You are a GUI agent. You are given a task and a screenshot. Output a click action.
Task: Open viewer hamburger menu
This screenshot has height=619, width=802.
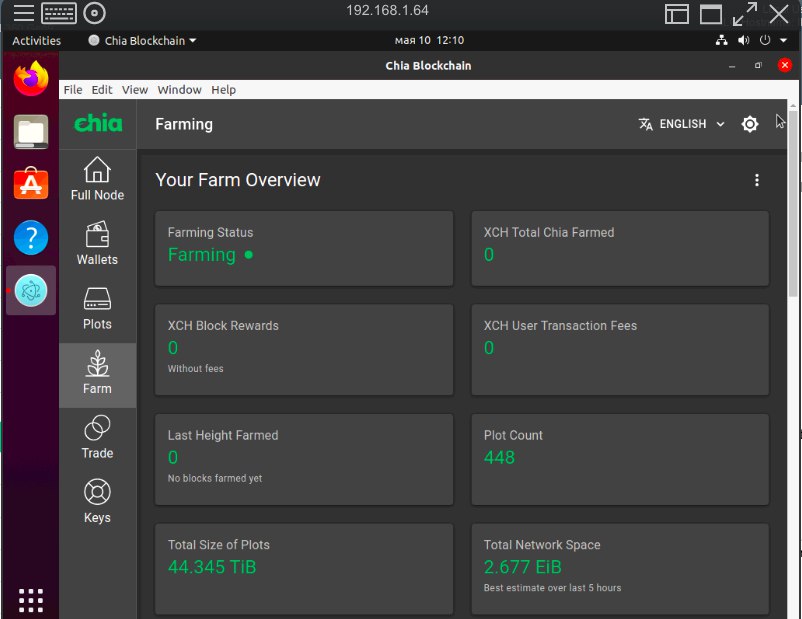coord(24,13)
